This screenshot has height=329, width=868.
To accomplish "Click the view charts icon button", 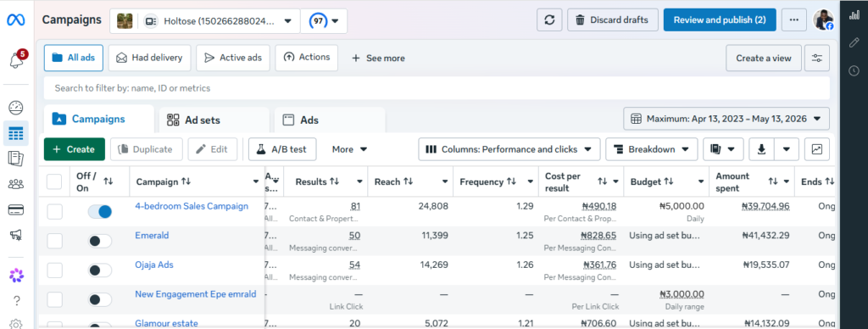I will [817, 149].
